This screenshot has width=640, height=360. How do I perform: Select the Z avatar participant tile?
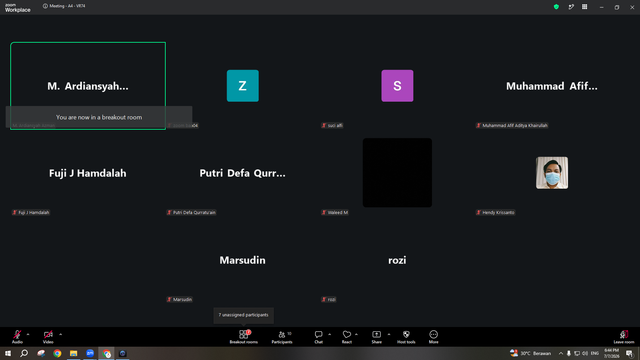point(243,86)
